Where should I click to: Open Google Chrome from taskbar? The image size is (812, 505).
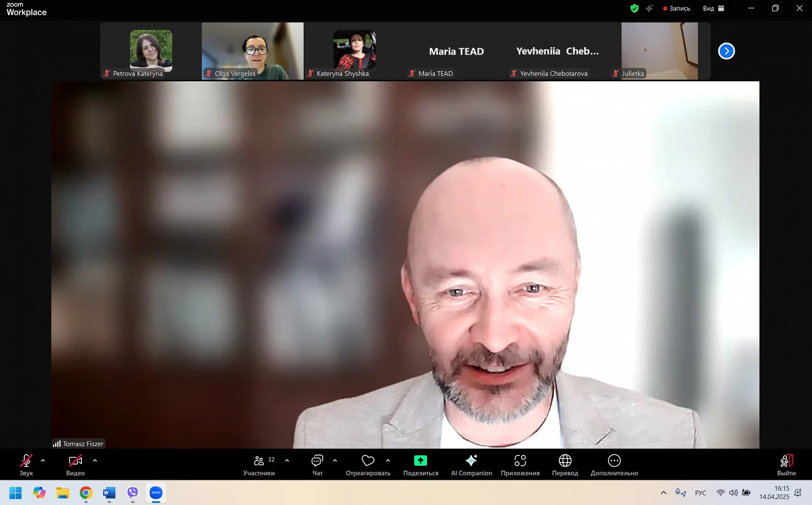(86, 493)
